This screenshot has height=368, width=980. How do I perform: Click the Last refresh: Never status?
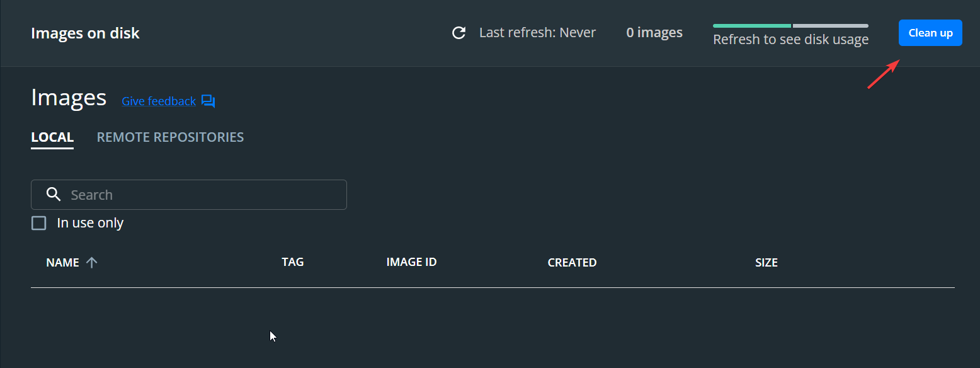click(x=537, y=32)
